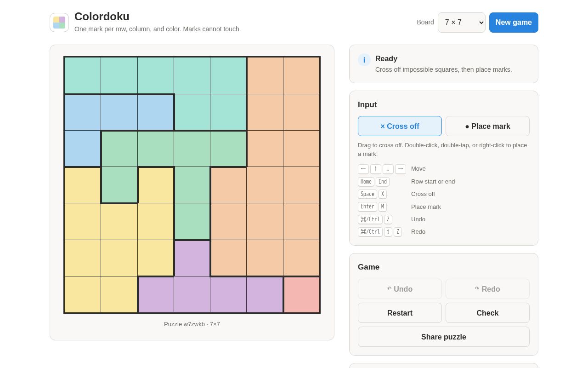Click the blue cell in the third row
Viewport: 588px width, 368px height.
tap(83, 149)
